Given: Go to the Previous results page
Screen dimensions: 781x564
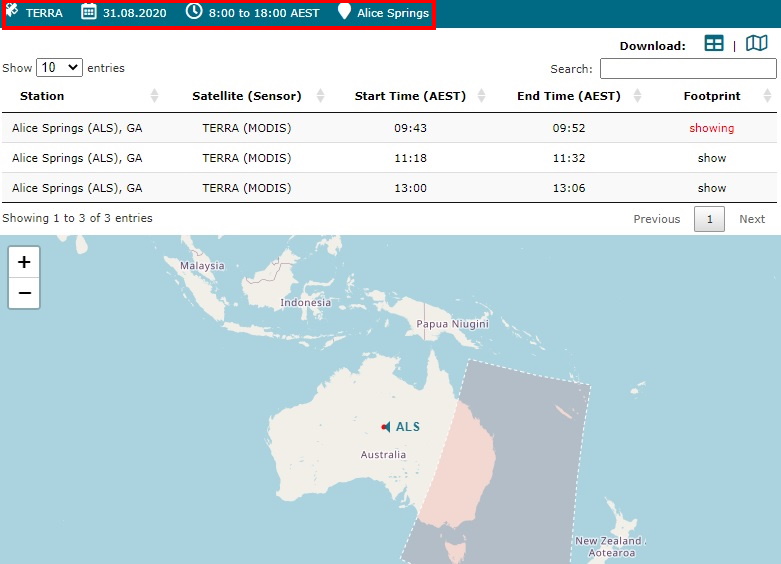Looking at the screenshot, I should pyautogui.click(x=656, y=219).
